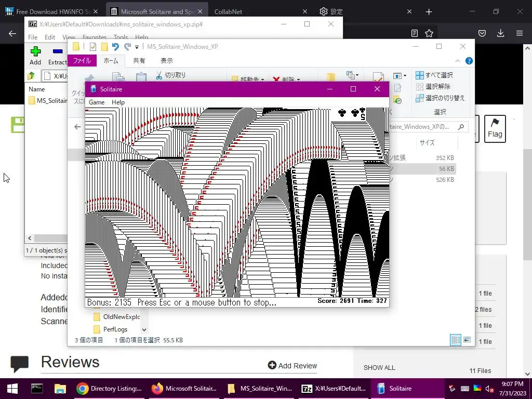The width and height of the screenshot is (532, 399).
Task: Click the Add Review link
Action: click(x=292, y=365)
